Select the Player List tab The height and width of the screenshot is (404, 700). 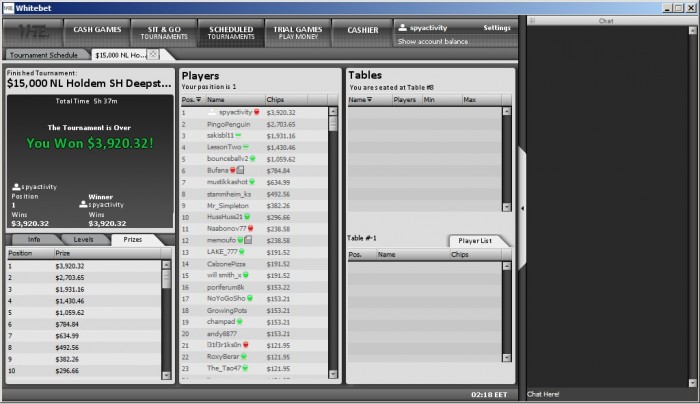pos(475,241)
